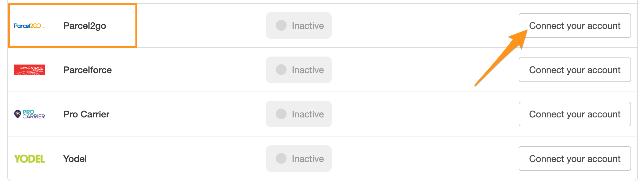Toggle the Pro Carrier grey status knob
The width and height of the screenshot is (644, 193).
(281, 114)
